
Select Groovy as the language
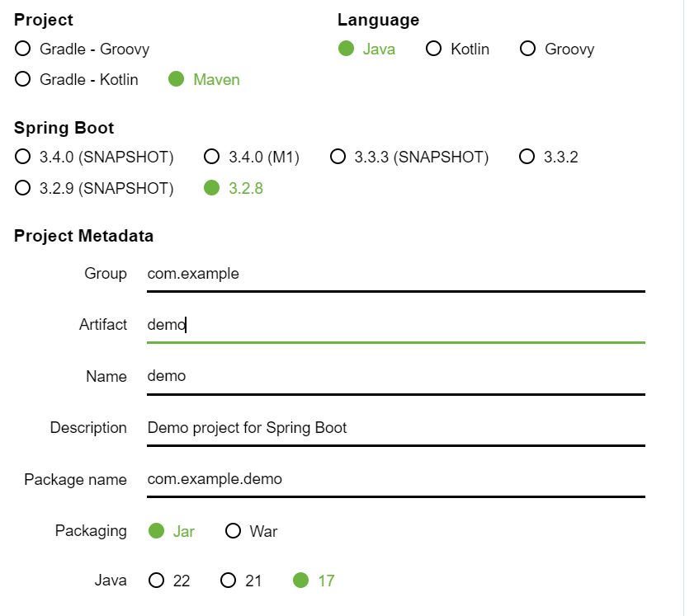coord(527,49)
